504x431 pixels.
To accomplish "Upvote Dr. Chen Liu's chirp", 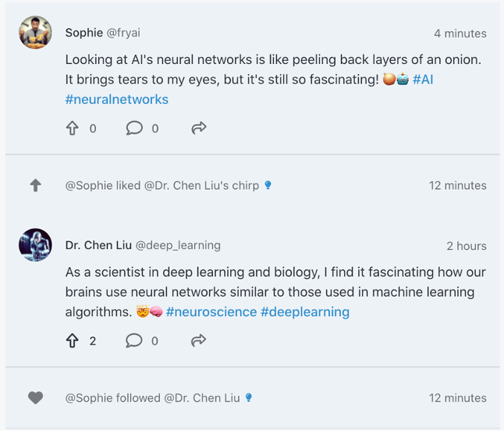I will coord(73,340).
